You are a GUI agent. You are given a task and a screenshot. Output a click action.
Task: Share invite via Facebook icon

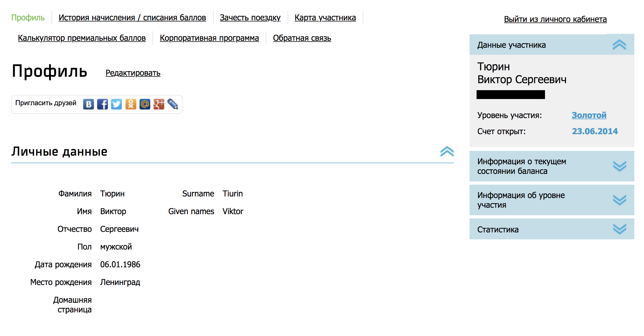(103, 104)
